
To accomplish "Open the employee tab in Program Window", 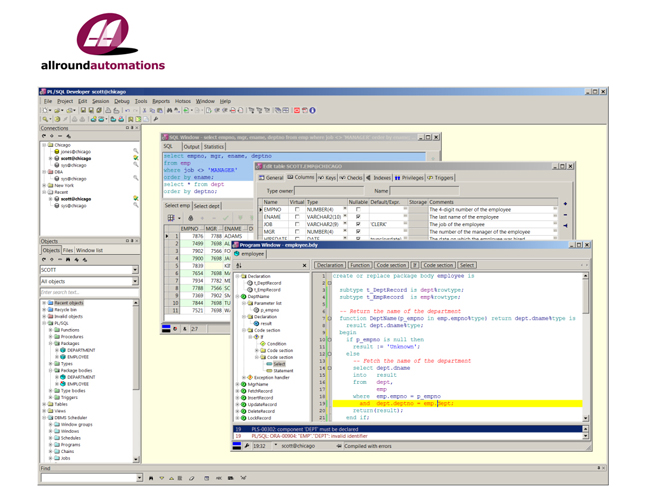I will click(249, 254).
